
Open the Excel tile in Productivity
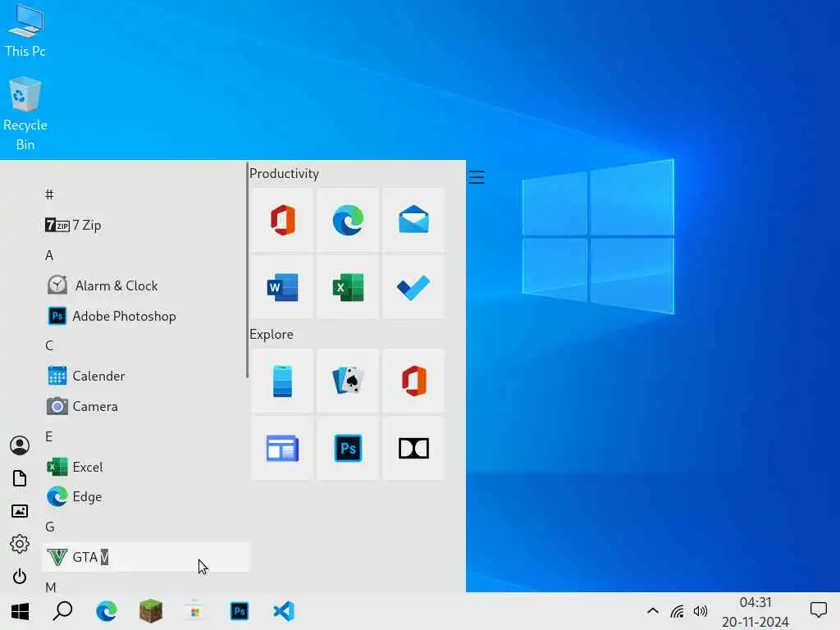[348, 287]
